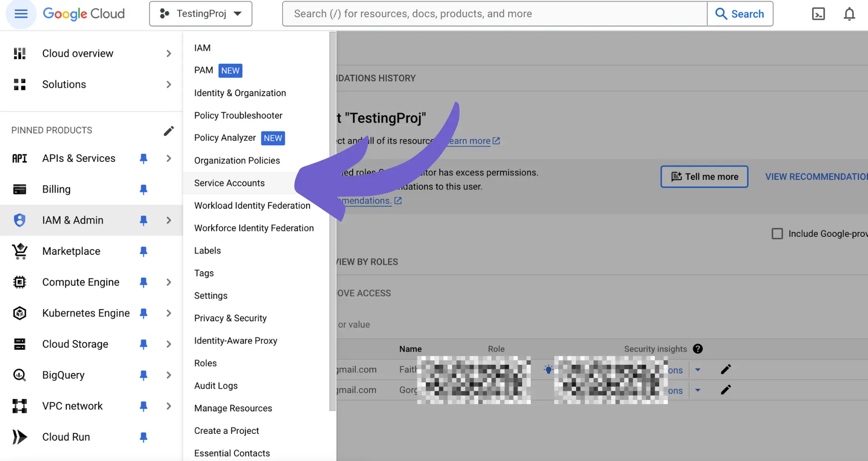Open Policy Troubleshooter

point(238,116)
